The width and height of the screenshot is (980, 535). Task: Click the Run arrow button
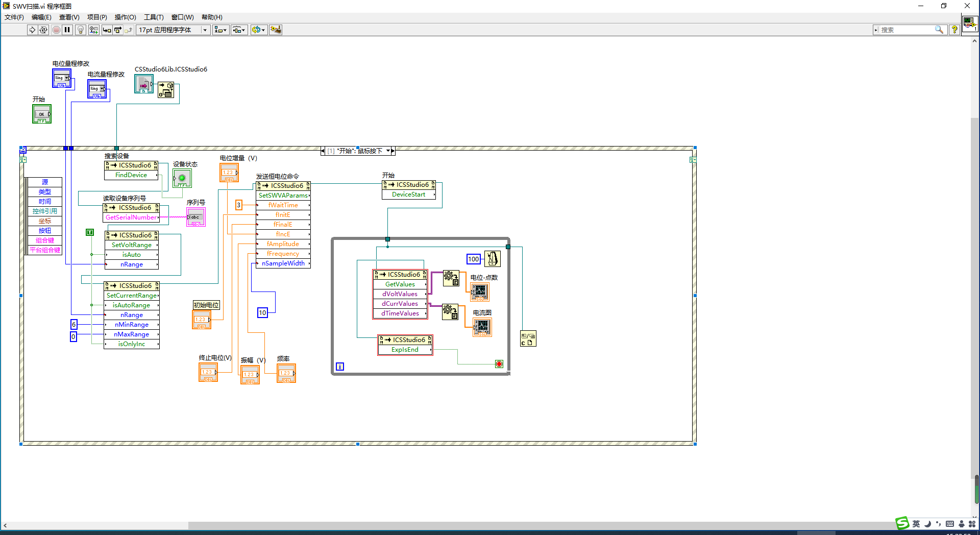[32, 30]
